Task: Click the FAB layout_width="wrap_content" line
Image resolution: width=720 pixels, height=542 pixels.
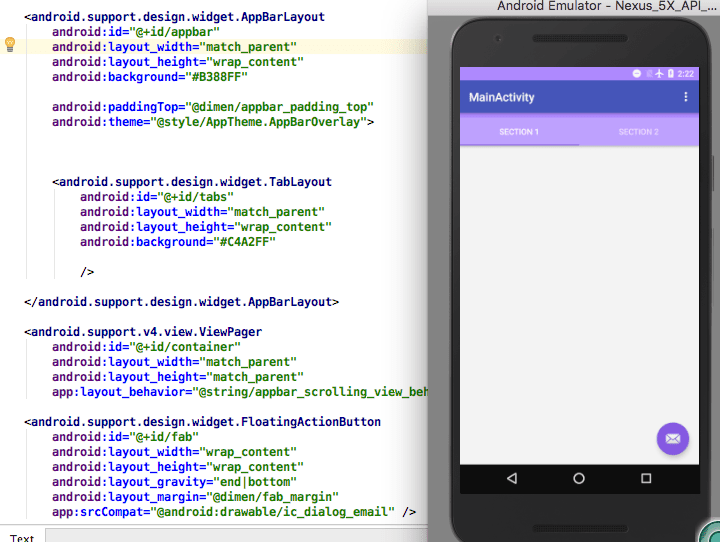Action: (x=174, y=452)
